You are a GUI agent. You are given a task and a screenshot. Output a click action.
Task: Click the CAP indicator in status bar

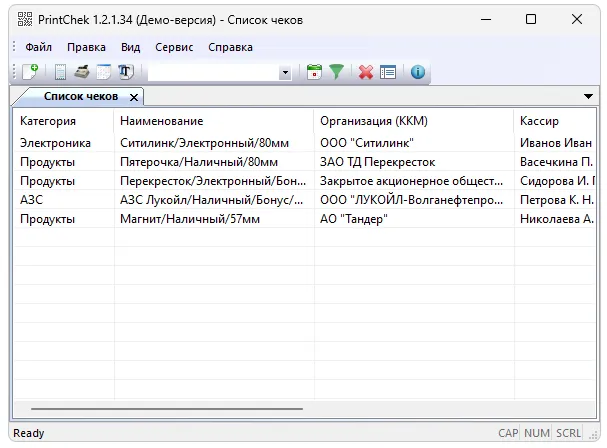click(508, 433)
